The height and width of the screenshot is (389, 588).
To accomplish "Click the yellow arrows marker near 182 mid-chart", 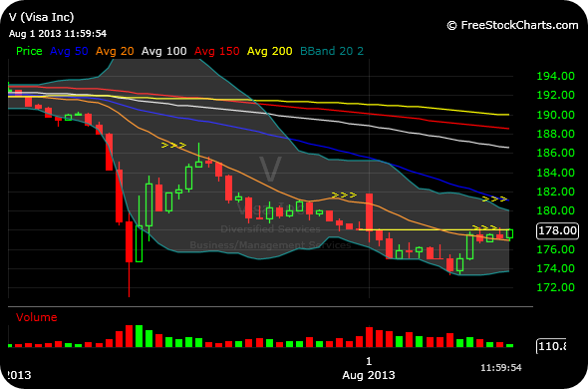I will [344, 194].
